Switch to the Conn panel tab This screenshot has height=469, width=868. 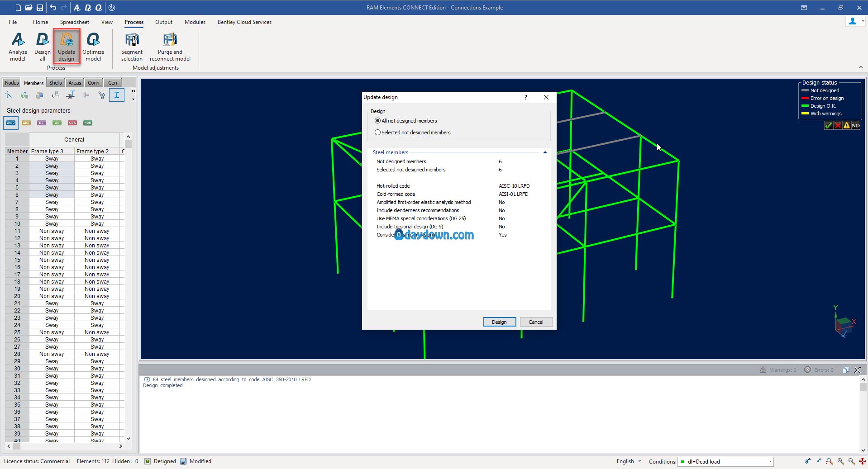click(94, 83)
